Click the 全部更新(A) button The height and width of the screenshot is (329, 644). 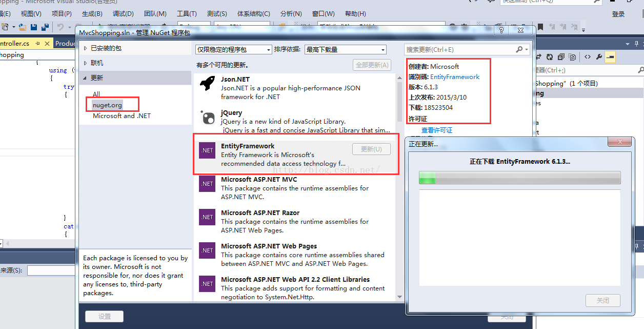point(372,65)
